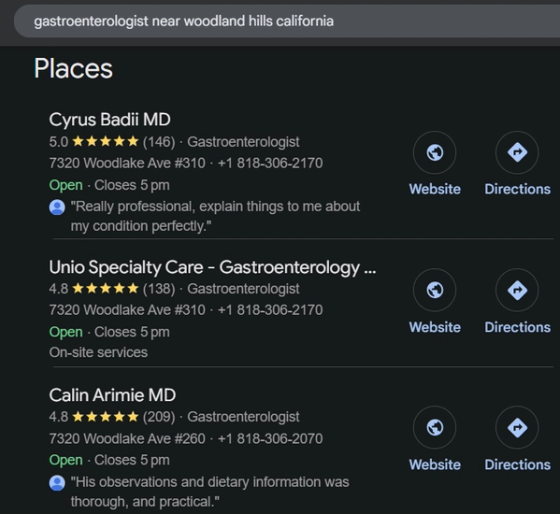Click the 5.0 star rating of Cyrus Badii

coord(94,142)
